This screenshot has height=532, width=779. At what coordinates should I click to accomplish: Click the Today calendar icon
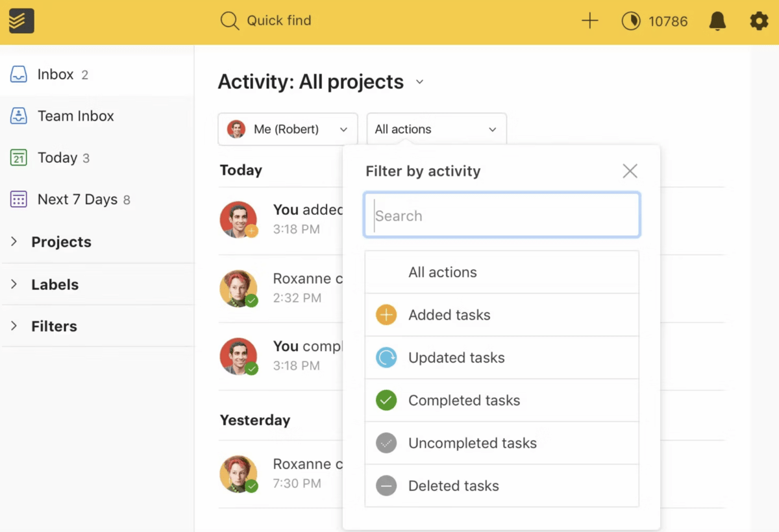[x=19, y=158]
